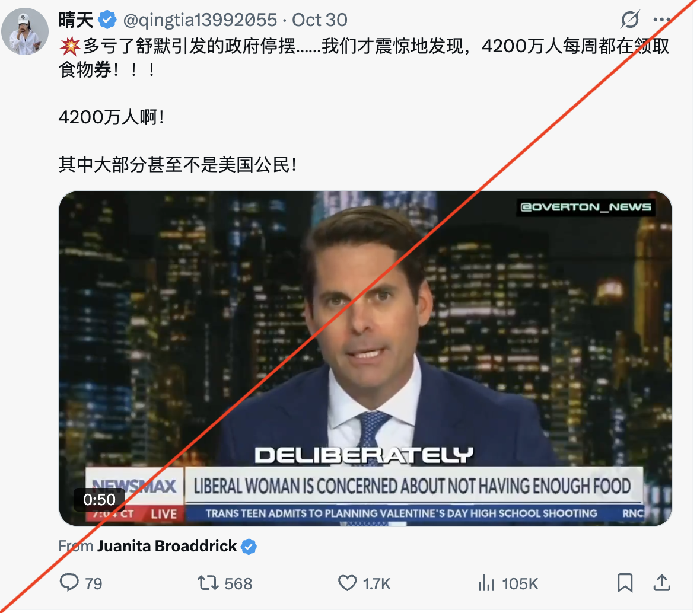Click the Grok explain icon
The image size is (700, 613).
tap(631, 19)
